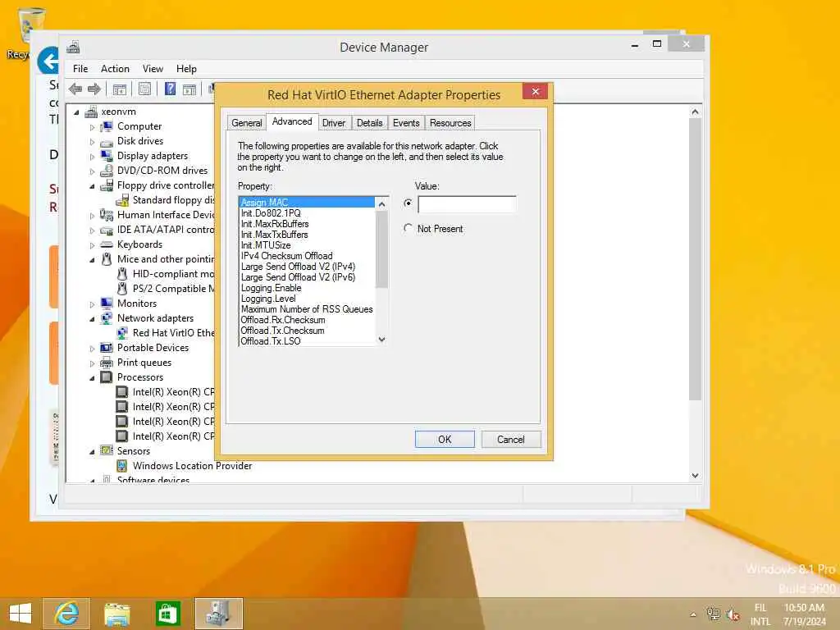840x630 pixels.
Task: Click the Processors category icon
Action: [x=107, y=377]
